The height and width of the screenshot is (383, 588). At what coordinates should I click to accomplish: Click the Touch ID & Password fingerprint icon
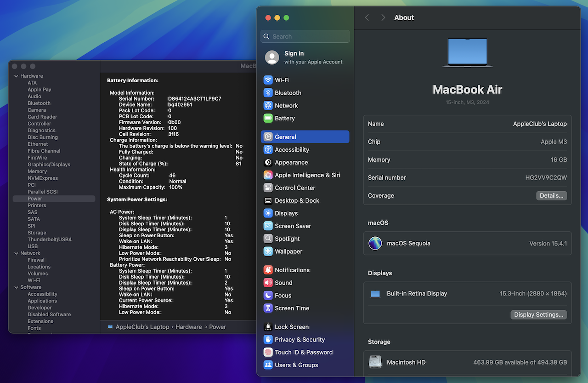[x=268, y=352]
